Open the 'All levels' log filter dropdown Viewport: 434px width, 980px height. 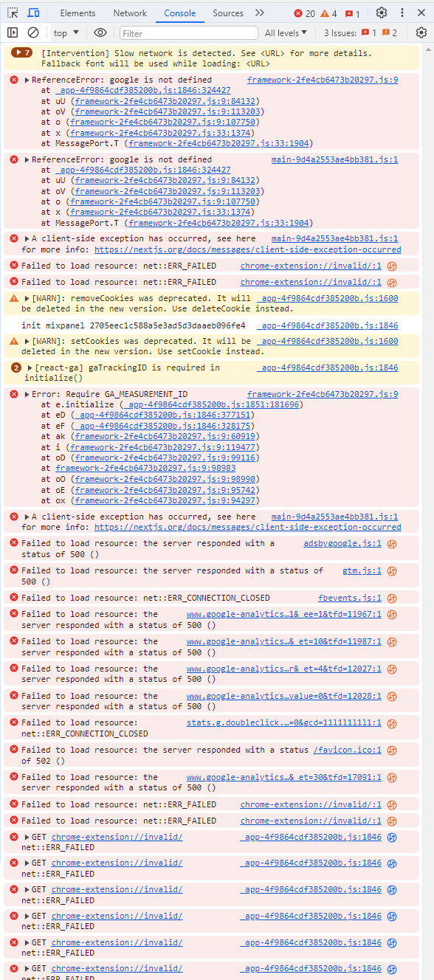[285, 32]
